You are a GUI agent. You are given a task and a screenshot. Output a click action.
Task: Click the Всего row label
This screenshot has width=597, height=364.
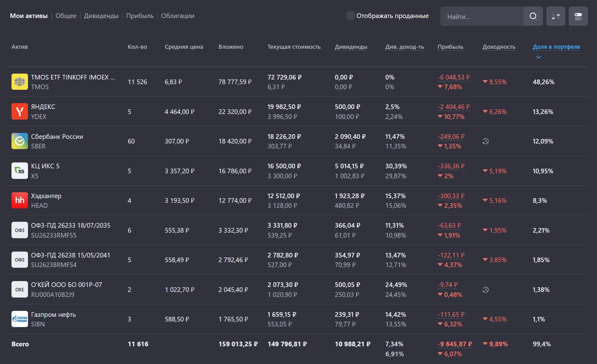[20, 344]
